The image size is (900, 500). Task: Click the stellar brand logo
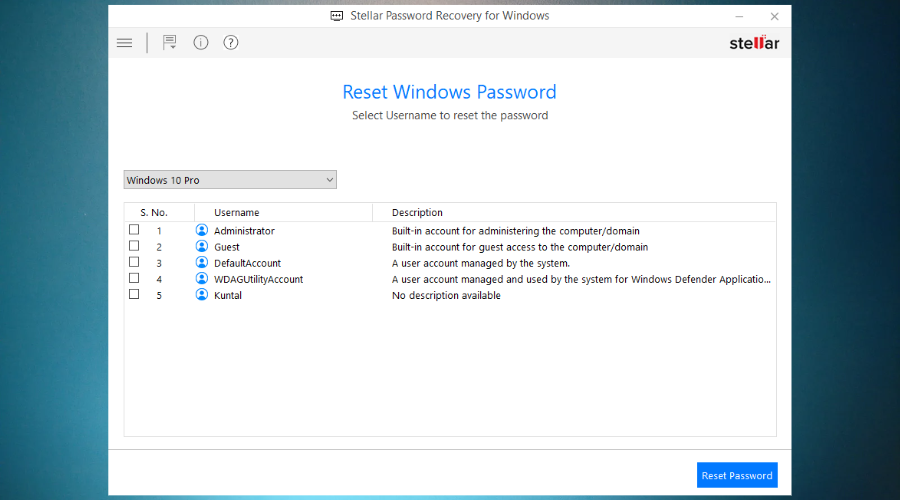754,43
